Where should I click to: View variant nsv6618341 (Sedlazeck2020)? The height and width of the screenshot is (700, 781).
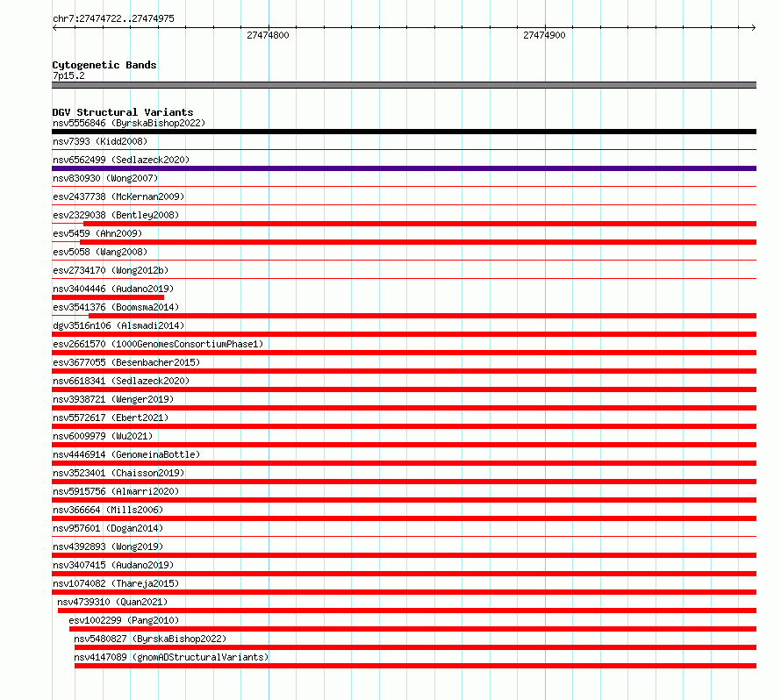[x=121, y=381]
